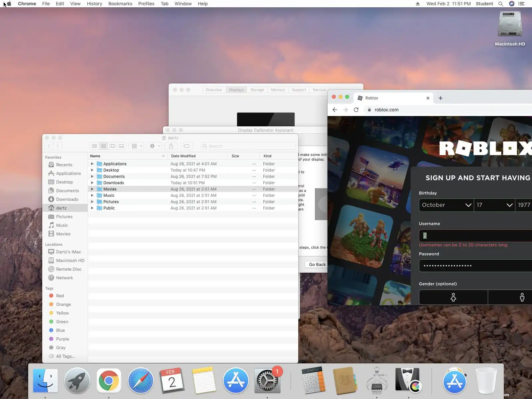Click the Roblox Password field
Screen dimensions: 532x399
[x=475, y=266]
